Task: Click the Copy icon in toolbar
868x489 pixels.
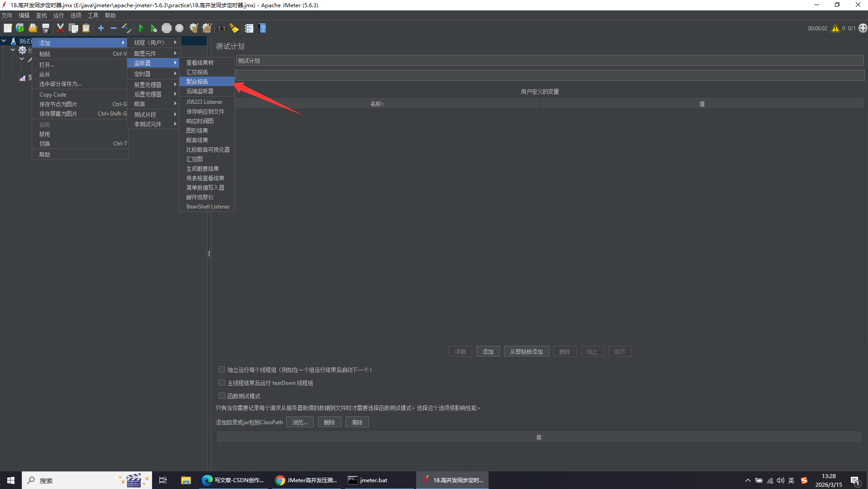Action: (x=73, y=28)
